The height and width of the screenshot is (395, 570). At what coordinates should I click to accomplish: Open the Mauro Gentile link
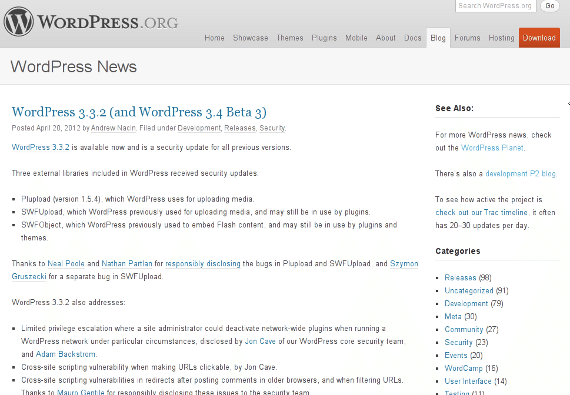[80, 392]
